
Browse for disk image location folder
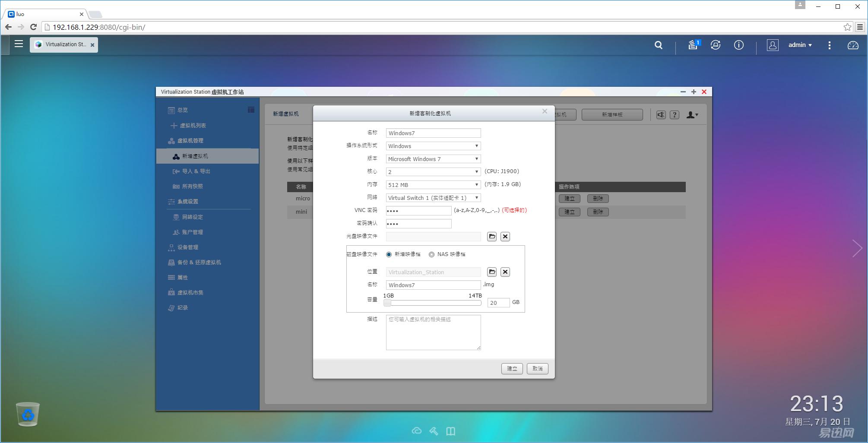[492, 272]
